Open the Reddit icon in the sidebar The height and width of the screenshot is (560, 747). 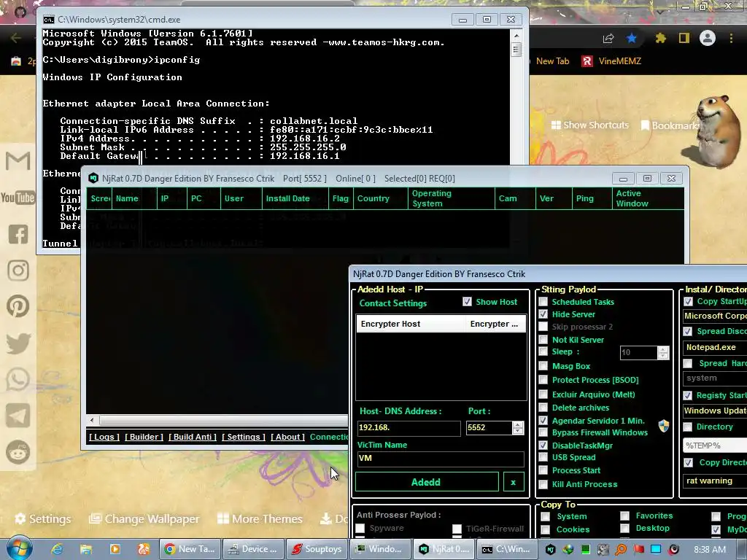tap(18, 452)
